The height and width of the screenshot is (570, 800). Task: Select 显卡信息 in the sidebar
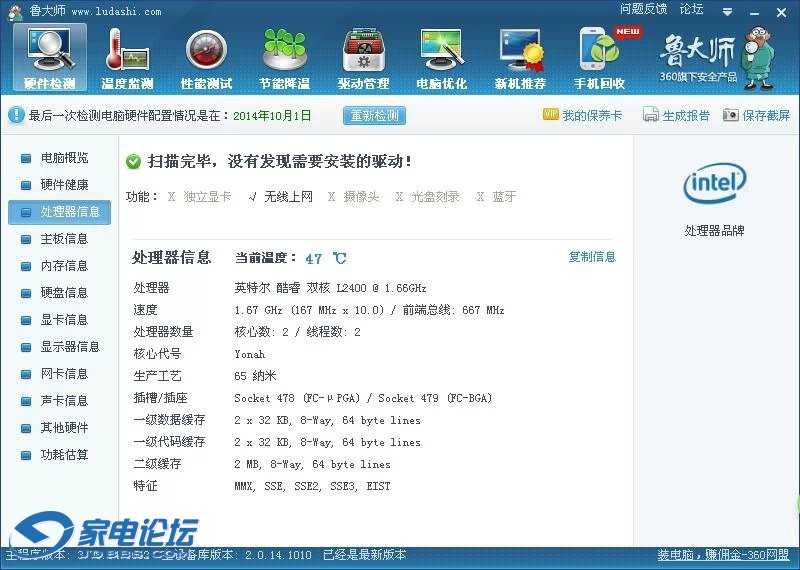pyautogui.click(x=59, y=320)
